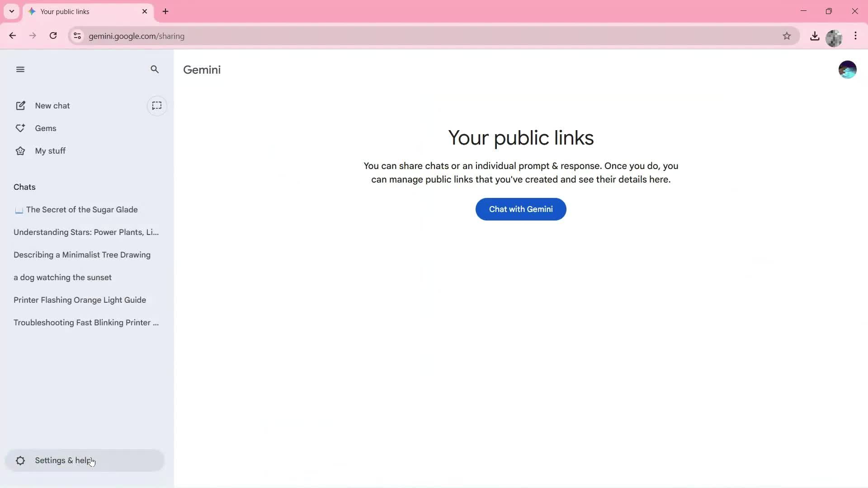This screenshot has height=488, width=868.
Task: Open Chrome downloads icon
Action: 815,36
